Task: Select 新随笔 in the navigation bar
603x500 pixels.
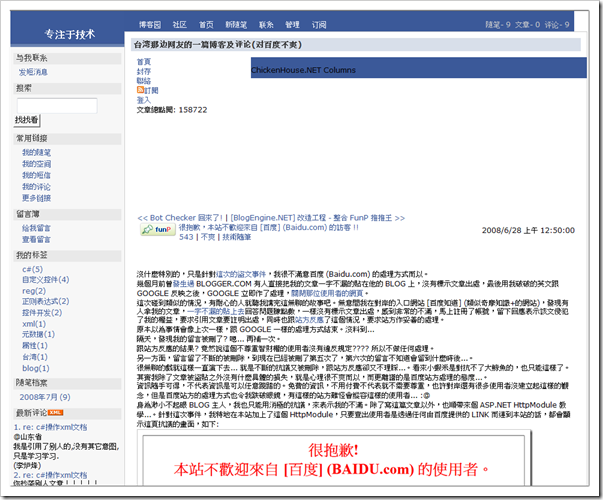Action: (x=235, y=23)
